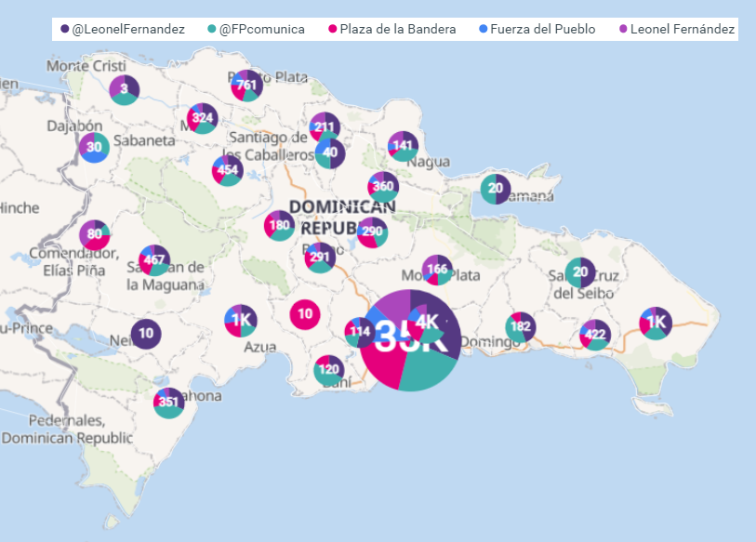Click the solid magenta 10 cluster marker
This screenshot has height=542, width=756.
tap(305, 314)
